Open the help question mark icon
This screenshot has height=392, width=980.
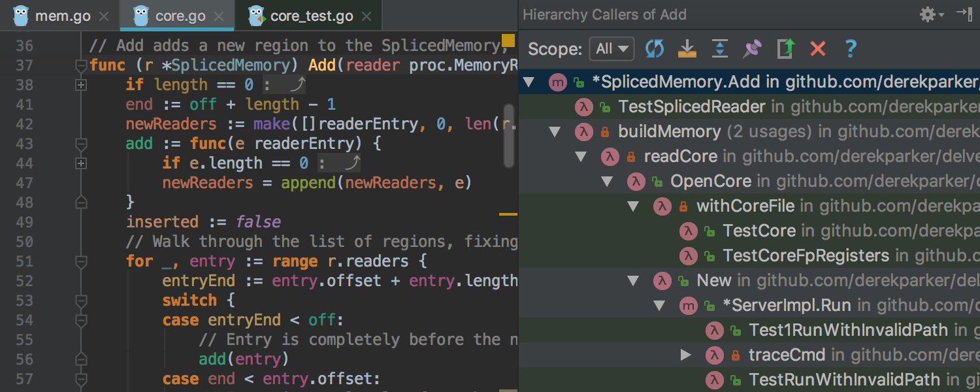850,48
